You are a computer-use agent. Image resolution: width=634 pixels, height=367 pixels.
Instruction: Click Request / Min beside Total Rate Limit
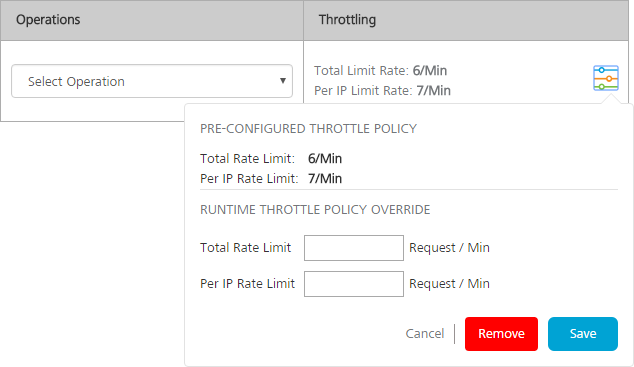pos(449,247)
